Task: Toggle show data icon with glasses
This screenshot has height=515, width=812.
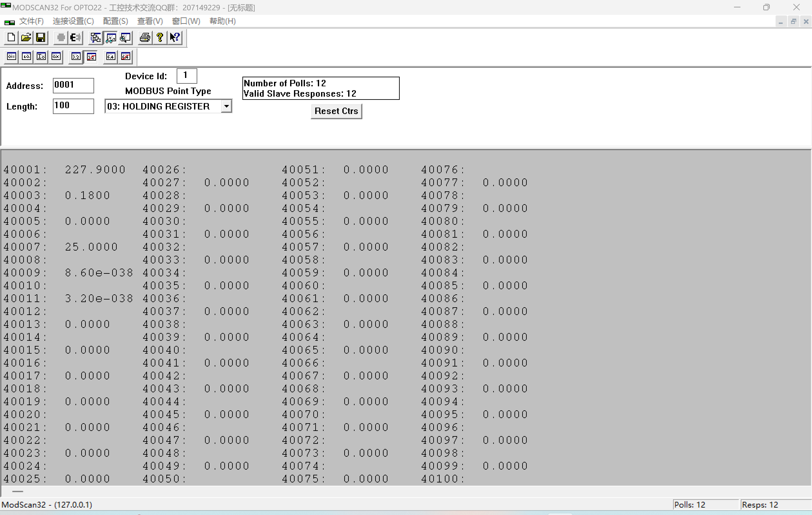Action: click(111, 37)
